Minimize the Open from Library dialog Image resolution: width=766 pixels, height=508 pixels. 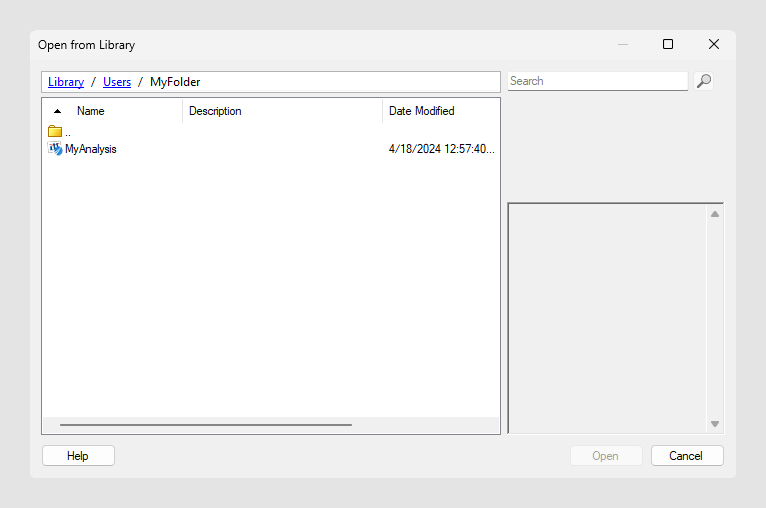(x=623, y=44)
